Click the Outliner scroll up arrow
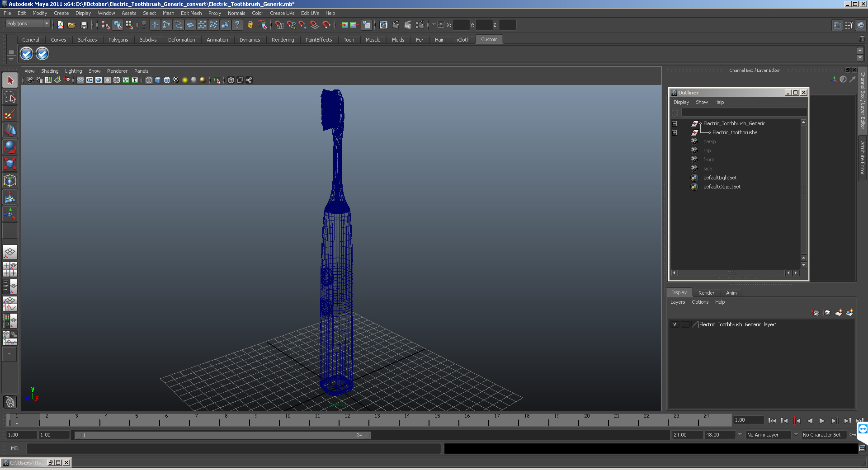This screenshot has width=868, height=470. (803, 122)
